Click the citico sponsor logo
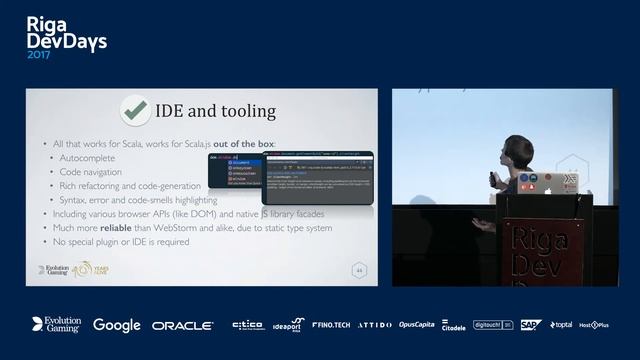Screen dimensions: 640x360 tap(249, 325)
